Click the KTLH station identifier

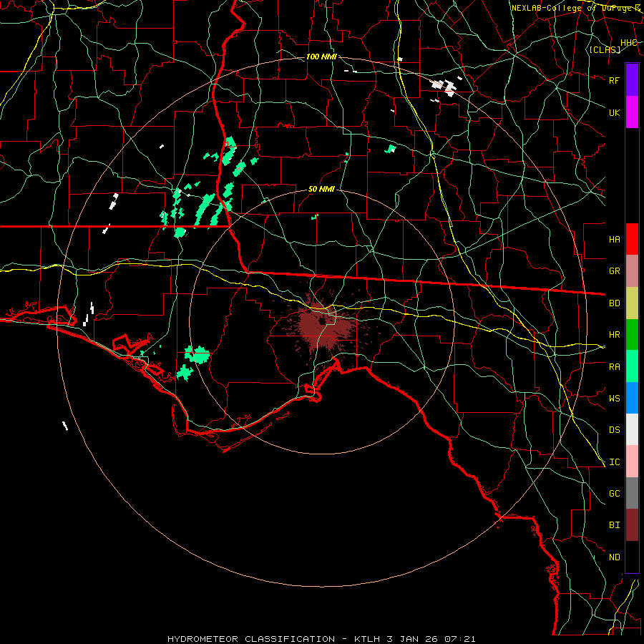click(367, 639)
